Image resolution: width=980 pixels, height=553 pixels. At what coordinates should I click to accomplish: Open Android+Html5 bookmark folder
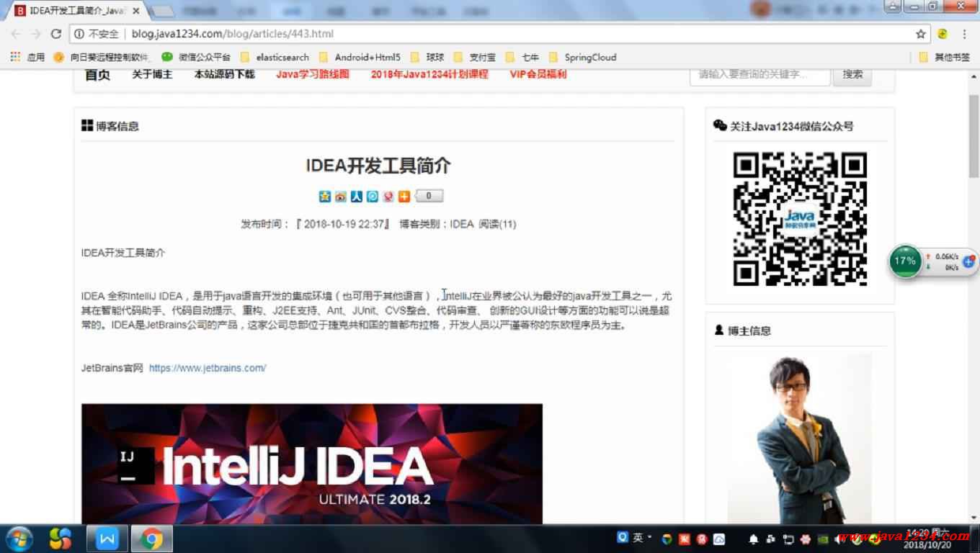tap(359, 57)
